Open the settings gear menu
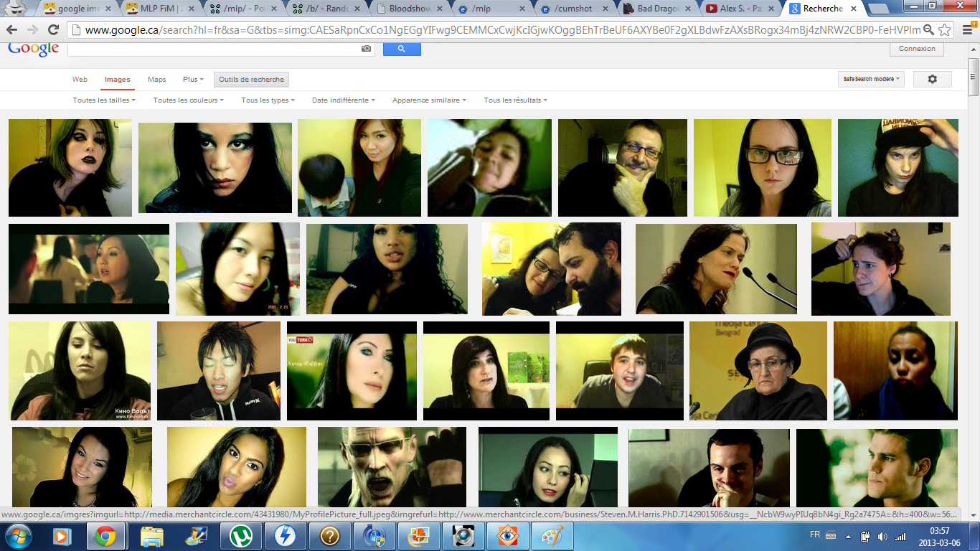The width and height of the screenshot is (980, 551). point(932,80)
